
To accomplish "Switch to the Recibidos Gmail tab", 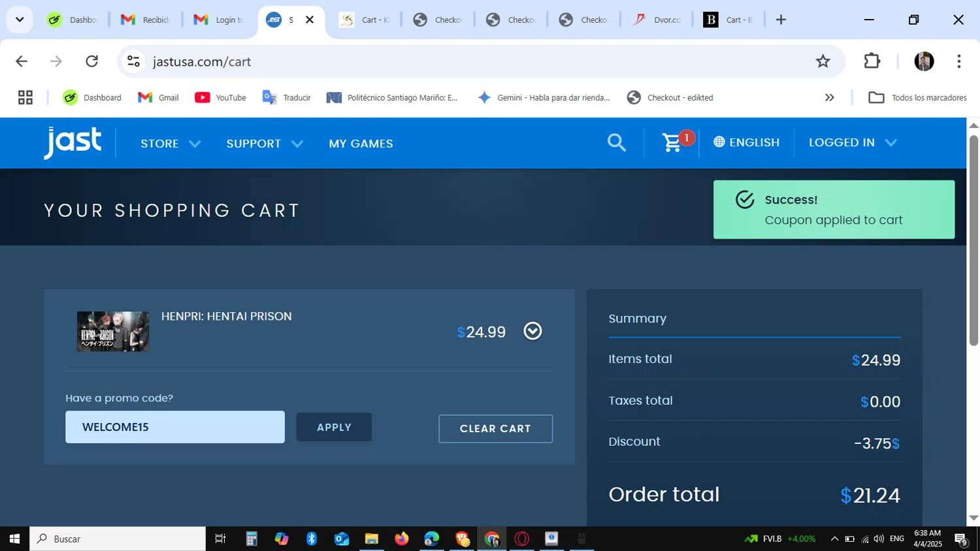I will [146, 20].
